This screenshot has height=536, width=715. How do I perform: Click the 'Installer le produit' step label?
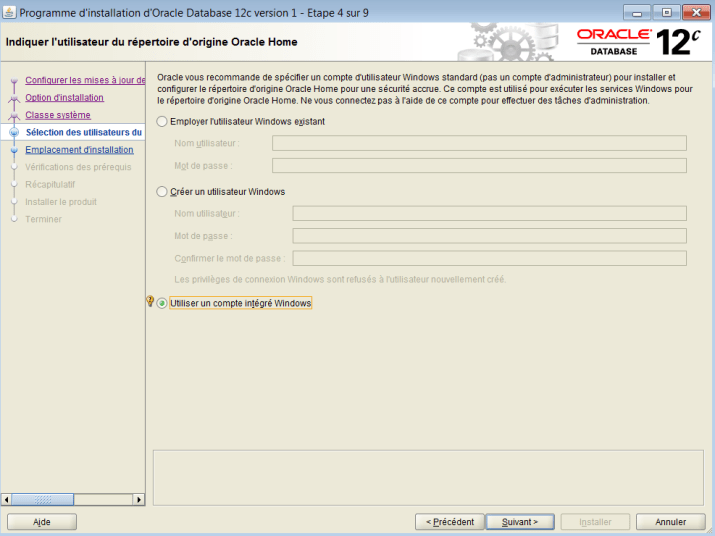61,202
